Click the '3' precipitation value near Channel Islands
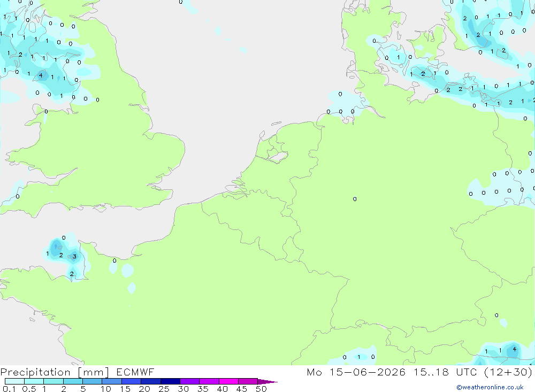This screenshot has height=392, width=535. [x=74, y=257]
